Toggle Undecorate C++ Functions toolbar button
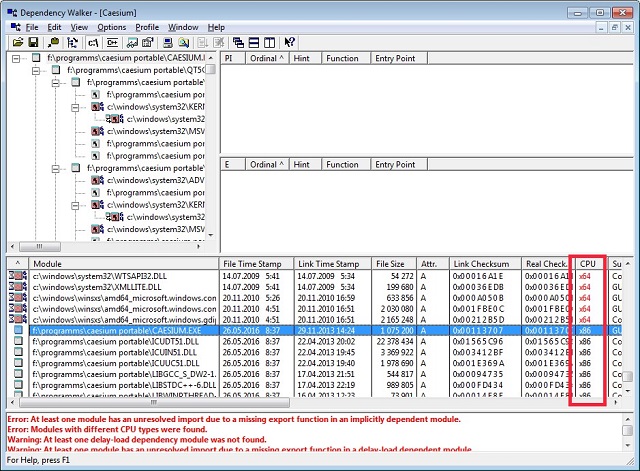The width and height of the screenshot is (640, 471). tap(112, 42)
